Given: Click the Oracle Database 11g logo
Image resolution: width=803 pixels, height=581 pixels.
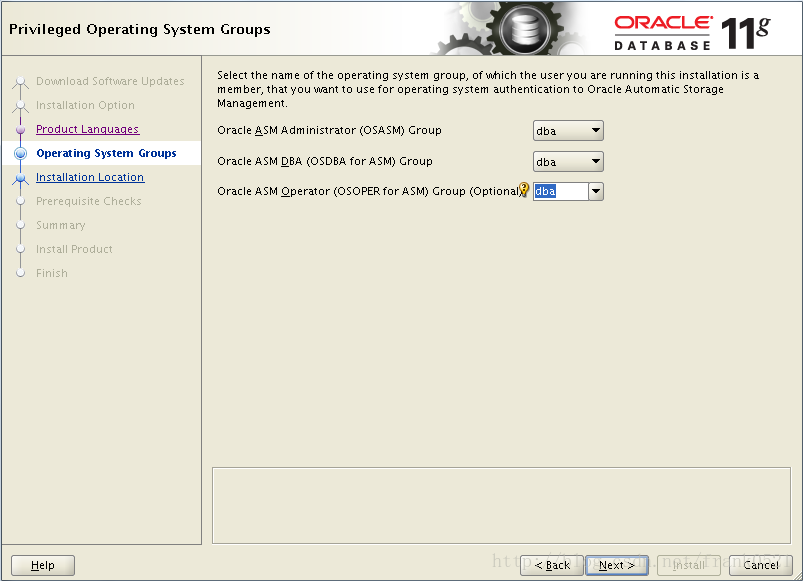Looking at the screenshot, I should (x=692, y=33).
